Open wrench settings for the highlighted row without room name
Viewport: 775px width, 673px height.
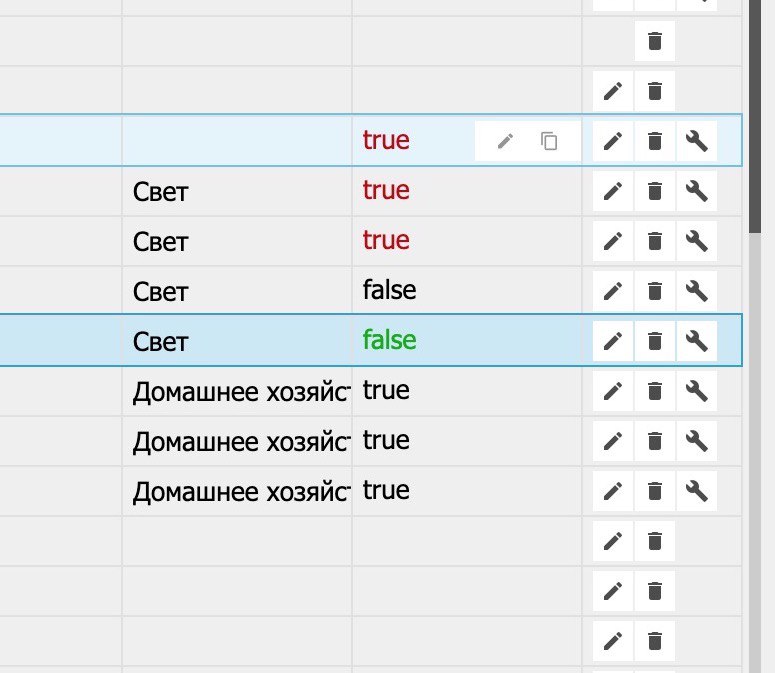(696, 141)
